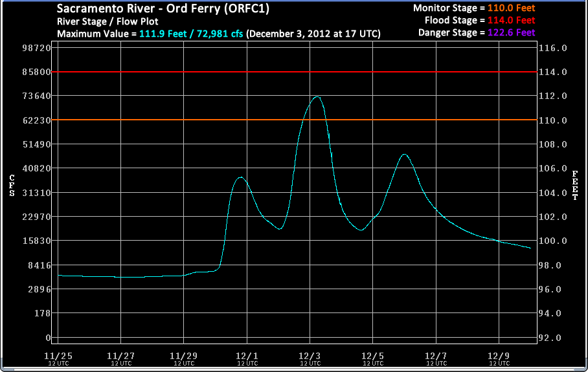Click the right axis label '96.0'
This screenshot has width=588, height=372.
[550, 289]
